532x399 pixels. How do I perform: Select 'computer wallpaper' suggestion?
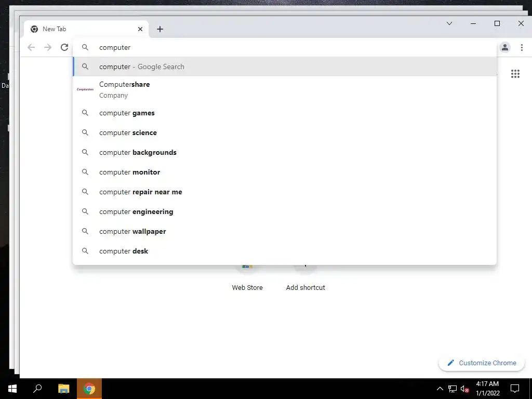point(284,231)
